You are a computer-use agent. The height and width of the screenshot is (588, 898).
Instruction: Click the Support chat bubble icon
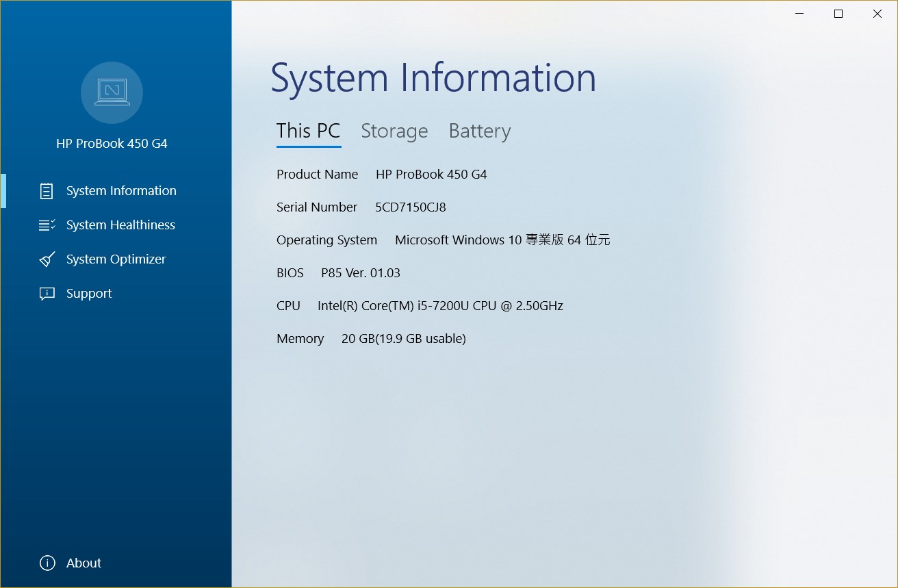tap(47, 294)
